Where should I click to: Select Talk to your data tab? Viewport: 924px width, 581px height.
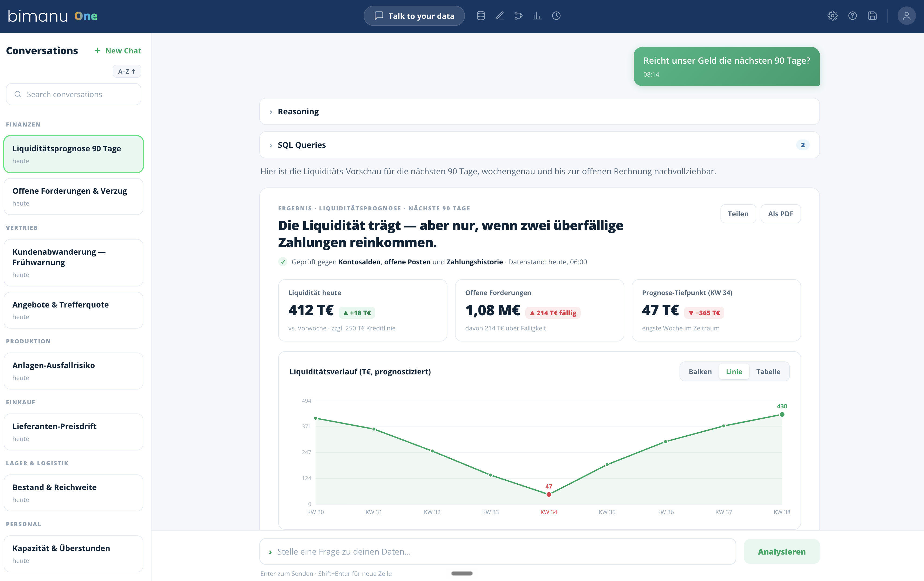point(414,16)
